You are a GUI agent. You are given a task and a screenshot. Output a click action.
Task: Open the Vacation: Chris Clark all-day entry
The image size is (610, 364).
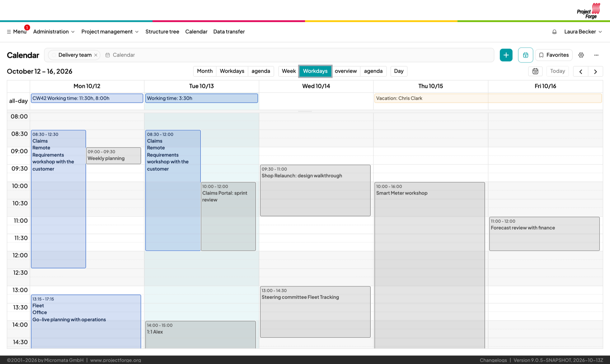[x=488, y=98]
